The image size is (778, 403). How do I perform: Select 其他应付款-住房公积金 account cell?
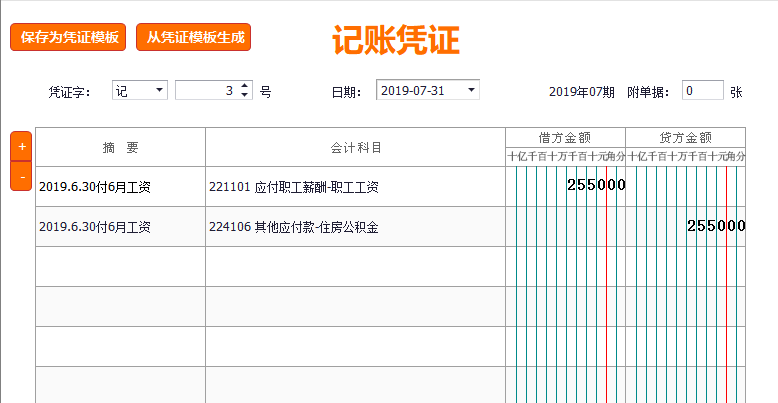click(x=355, y=227)
